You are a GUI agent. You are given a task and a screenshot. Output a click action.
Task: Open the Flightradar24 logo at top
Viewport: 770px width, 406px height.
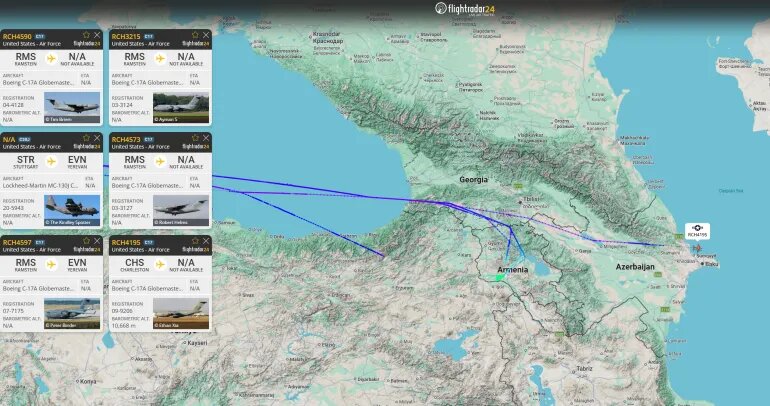point(465,8)
